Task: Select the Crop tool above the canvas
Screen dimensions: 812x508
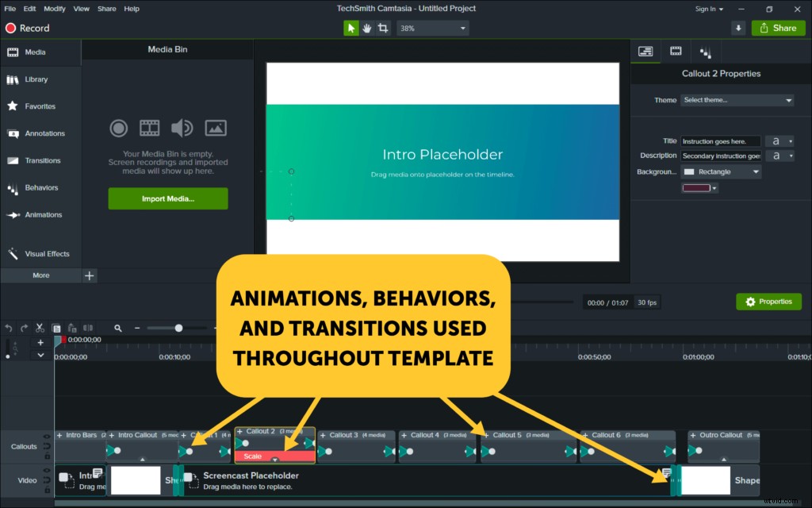Action: pyautogui.click(x=383, y=27)
